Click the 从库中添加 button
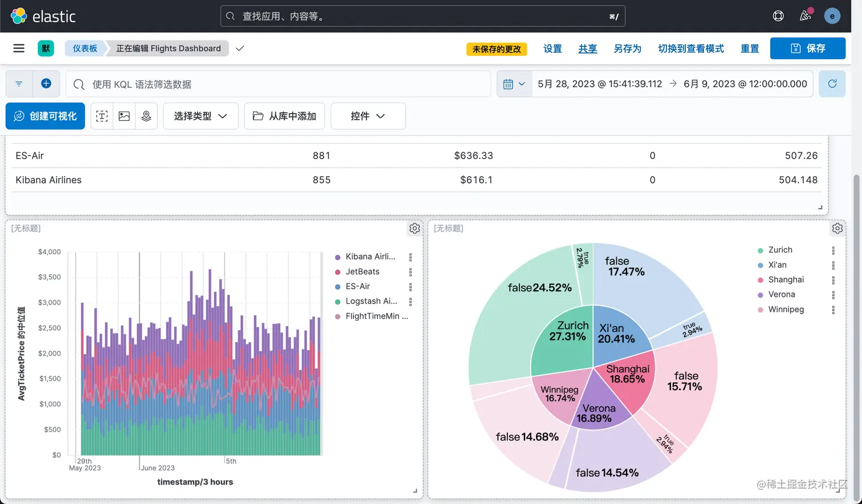 pyautogui.click(x=284, y=116)
